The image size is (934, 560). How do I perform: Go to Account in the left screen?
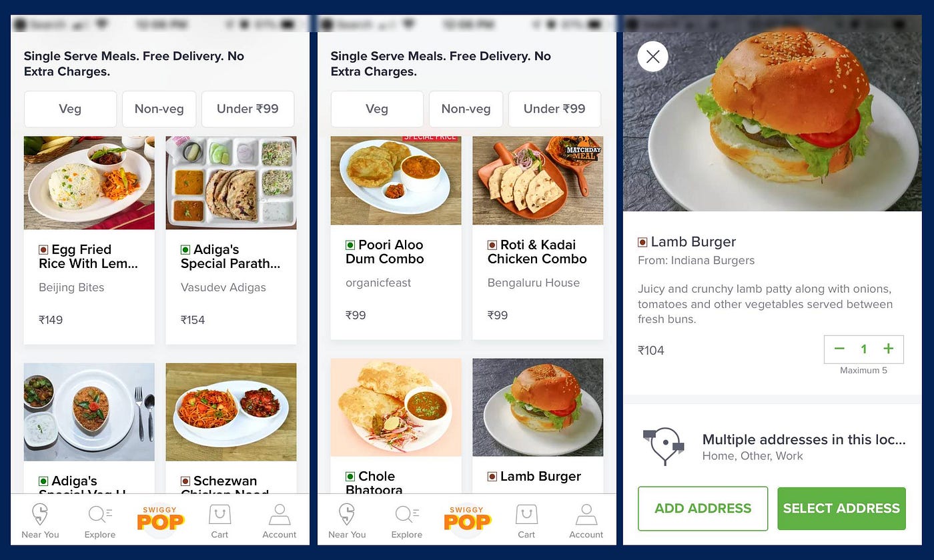pos(279,521)
